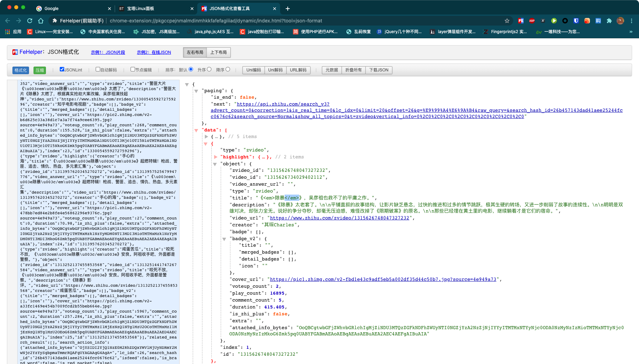Switch to 左右布局 layout
639x364 pixels.
coord(195,52)
